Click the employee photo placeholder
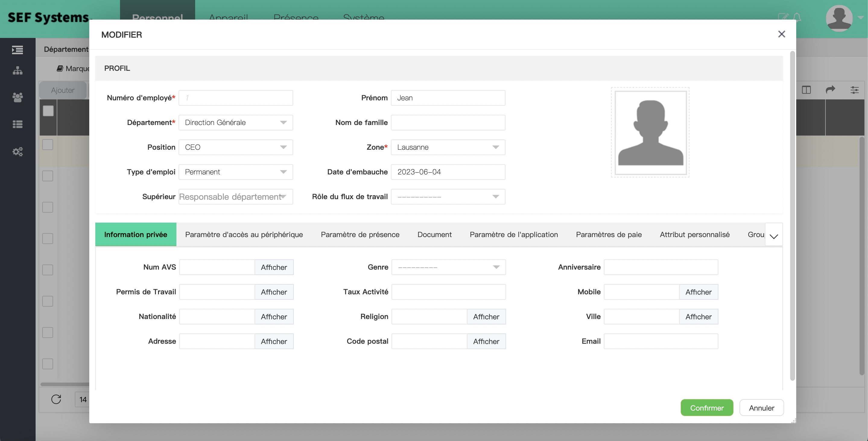This screenshot has height=441, width=868. point(650,132)
